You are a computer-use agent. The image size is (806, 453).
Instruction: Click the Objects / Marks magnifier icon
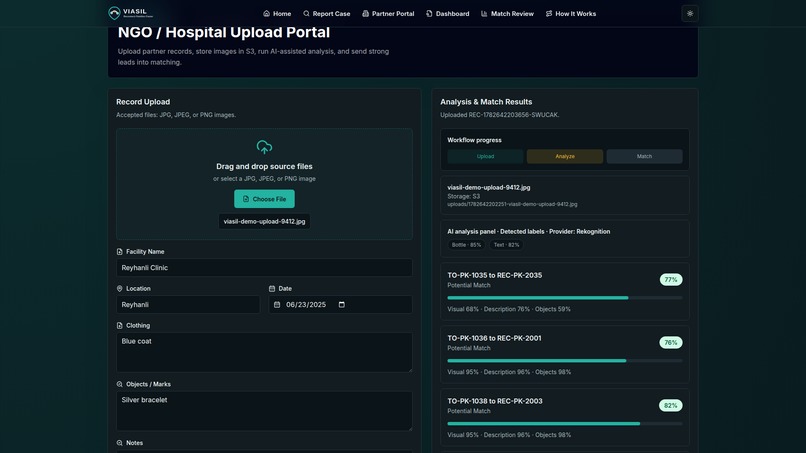(120, 385)
